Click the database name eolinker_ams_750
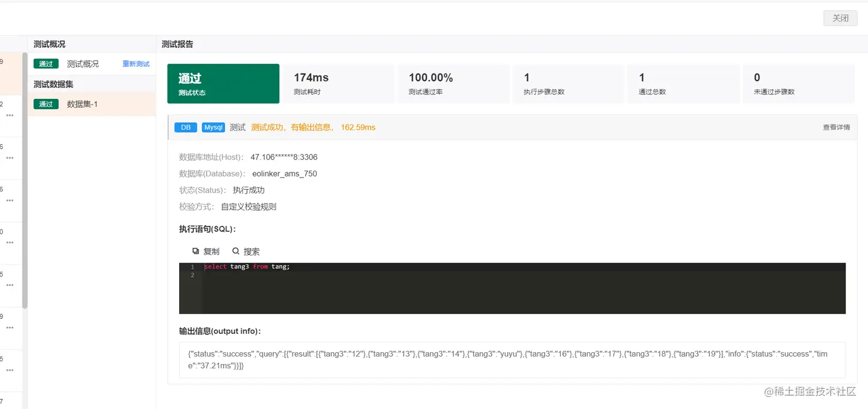The height and width of the screenshot is (409, 868). (285, 174)
